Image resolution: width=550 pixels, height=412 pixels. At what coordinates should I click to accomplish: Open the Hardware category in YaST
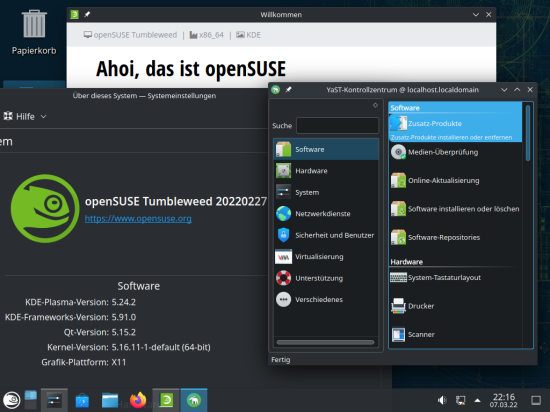click(x=326, y=171)
